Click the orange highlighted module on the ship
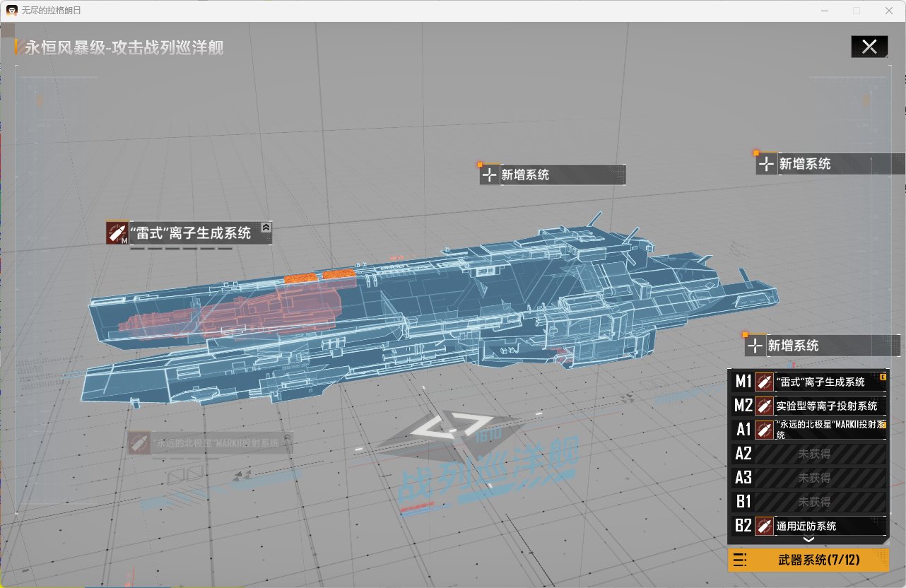Viewport: 906px width, 588px height. (x=319, y=276)
